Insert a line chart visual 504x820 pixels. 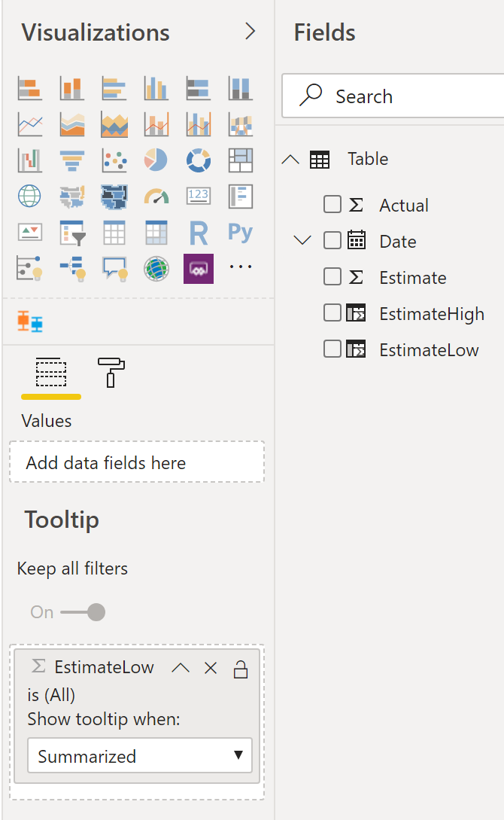[x=30, y=124]
